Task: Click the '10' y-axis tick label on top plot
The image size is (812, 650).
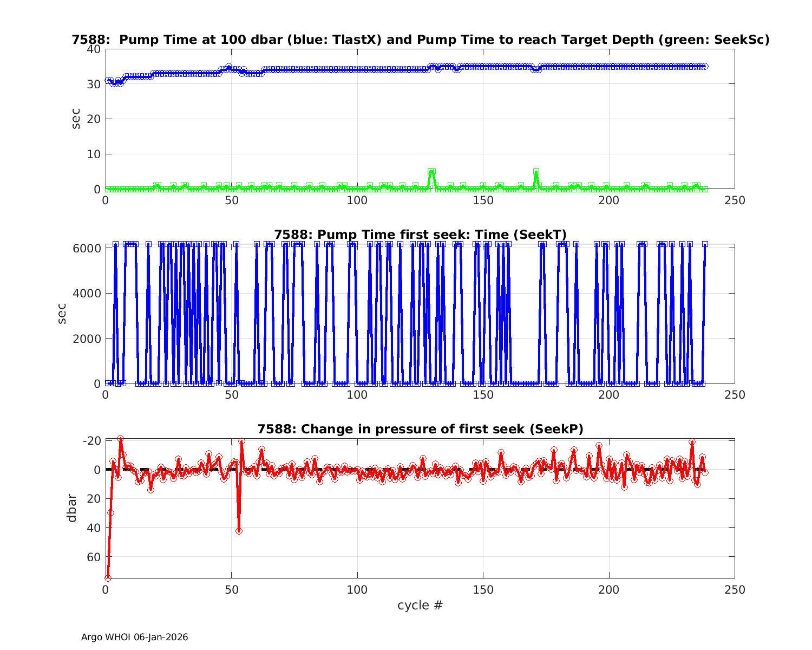Action: [x=94, y=154]
